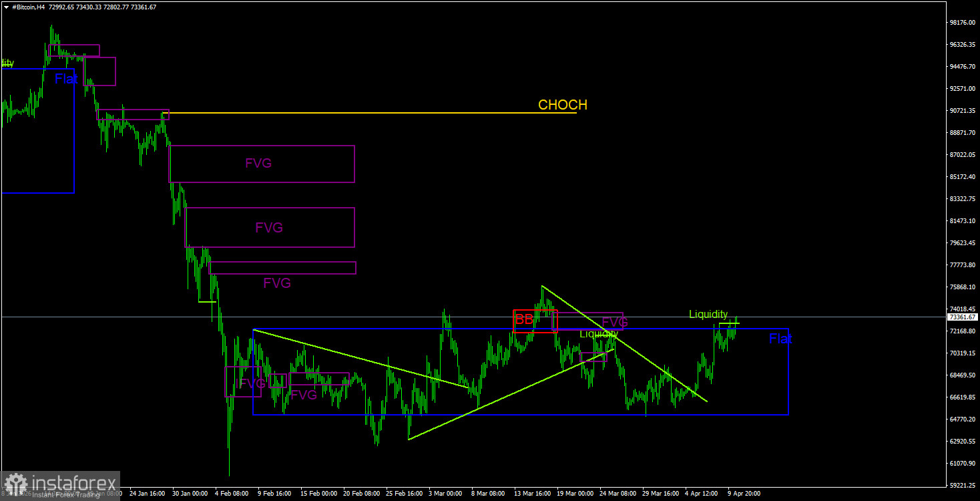Click the 29 Mar 16:00 time label

(662, 494)
